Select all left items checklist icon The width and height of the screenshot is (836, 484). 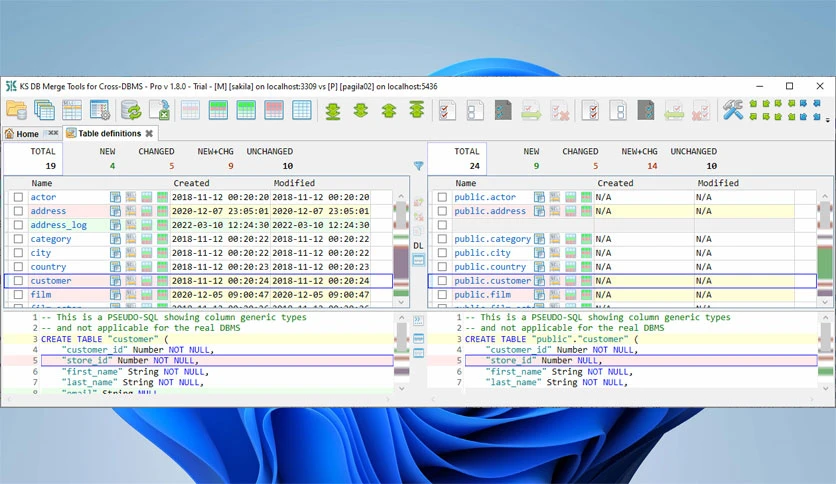pos(447,110)
